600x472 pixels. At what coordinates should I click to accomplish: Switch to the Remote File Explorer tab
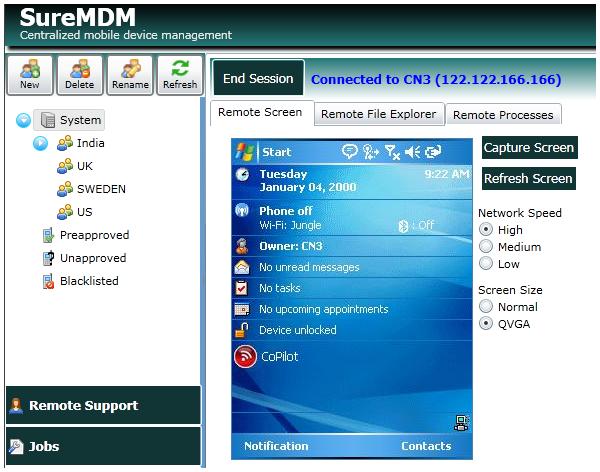pos(379,114)
